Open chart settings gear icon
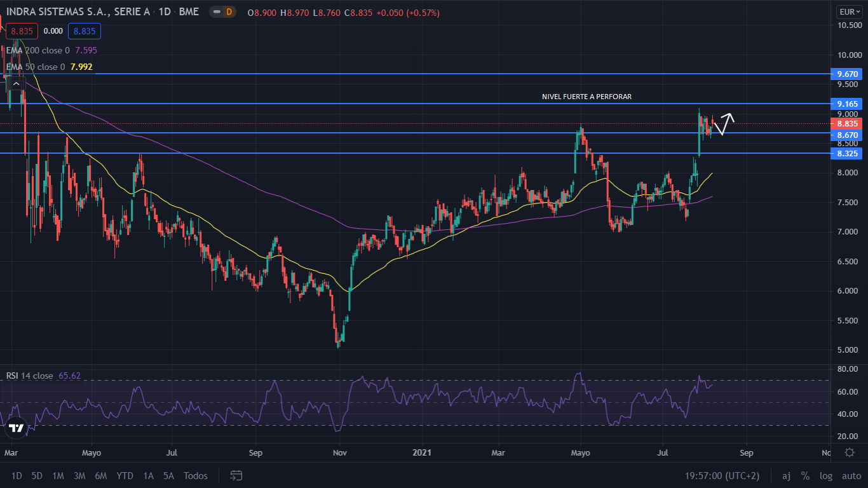 click(x=849, y=452)
